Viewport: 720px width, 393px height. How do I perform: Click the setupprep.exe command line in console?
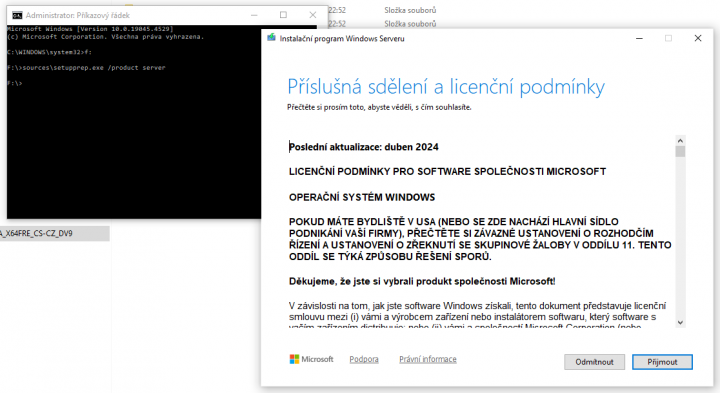pos(86,67)
